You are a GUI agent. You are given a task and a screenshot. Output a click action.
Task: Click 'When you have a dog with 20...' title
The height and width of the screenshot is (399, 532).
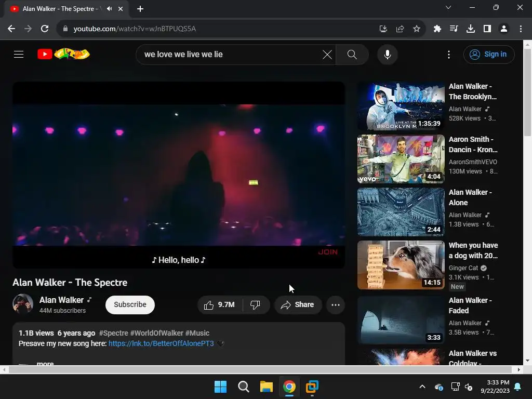click(473, 250)
